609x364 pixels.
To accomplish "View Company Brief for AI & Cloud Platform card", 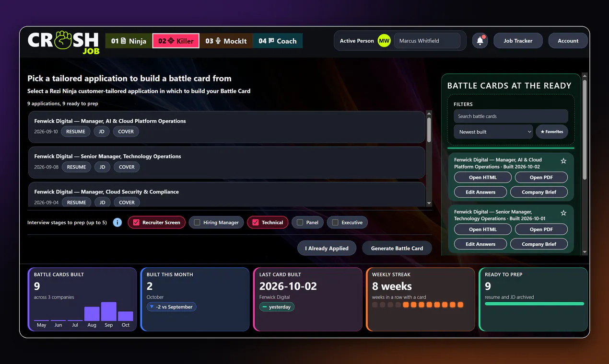I will tap(539, 192).
